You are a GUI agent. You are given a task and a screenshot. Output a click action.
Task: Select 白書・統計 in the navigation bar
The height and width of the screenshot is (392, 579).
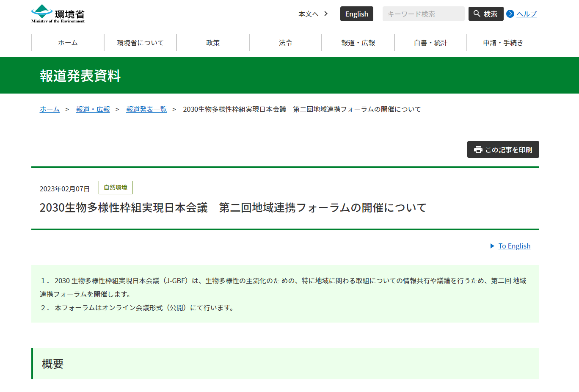tap(430, 43)
